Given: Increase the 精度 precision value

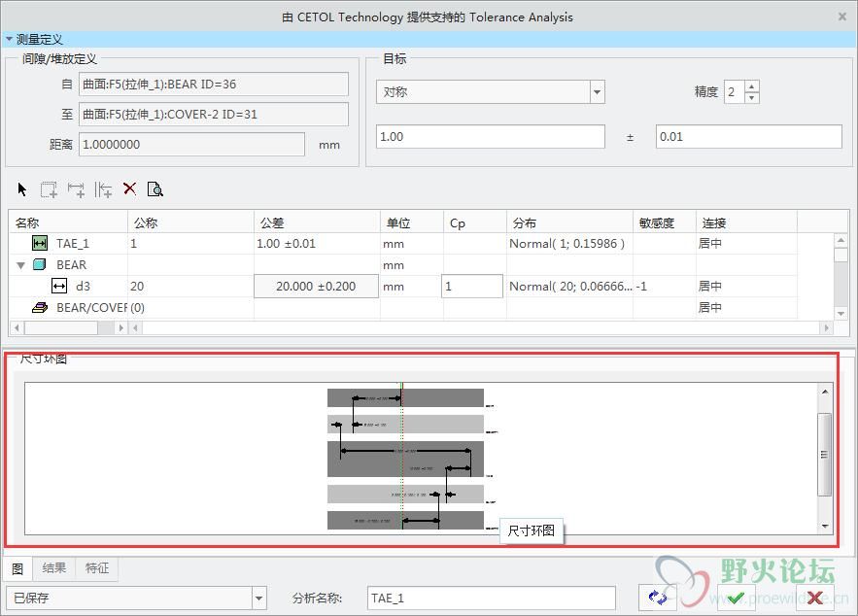Looking at the screenshot, I should tap(752, 86).
